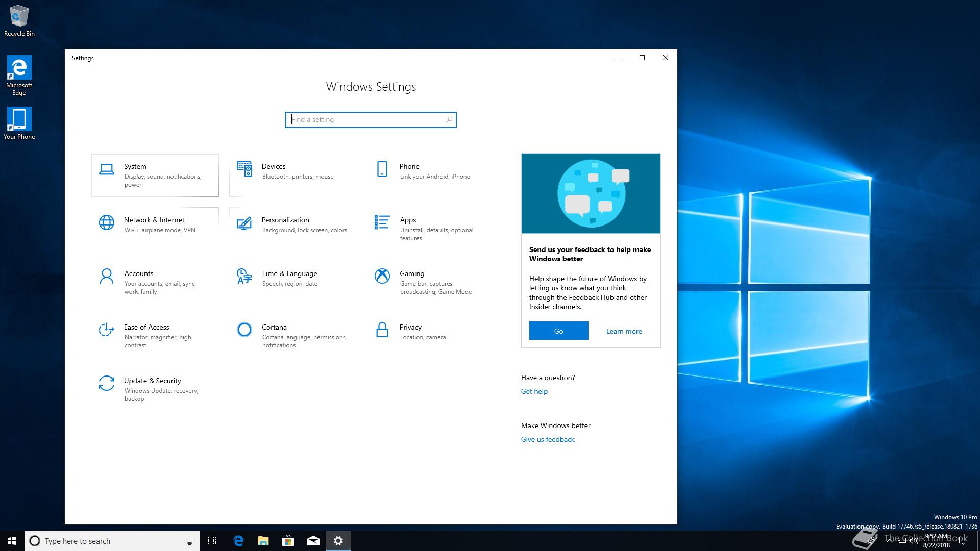Click 'Wi-Fi, airplane mode, VPN' description

click(x=160, y=230)
